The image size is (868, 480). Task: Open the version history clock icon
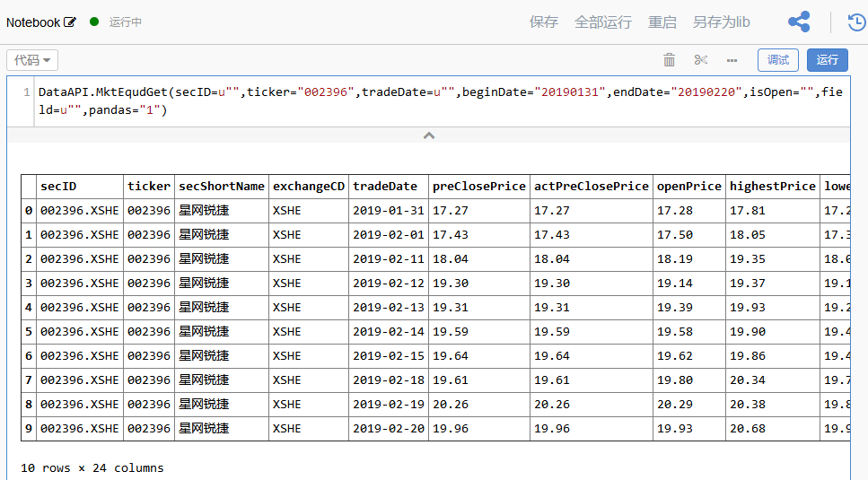click(857, 22)
